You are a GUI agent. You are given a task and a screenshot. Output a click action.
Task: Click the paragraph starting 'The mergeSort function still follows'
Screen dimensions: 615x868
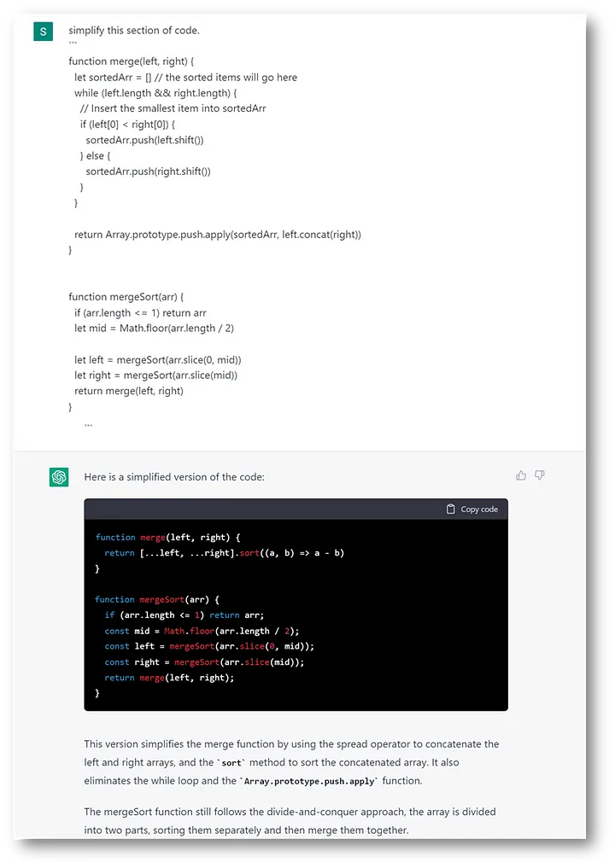coord(290,820)
